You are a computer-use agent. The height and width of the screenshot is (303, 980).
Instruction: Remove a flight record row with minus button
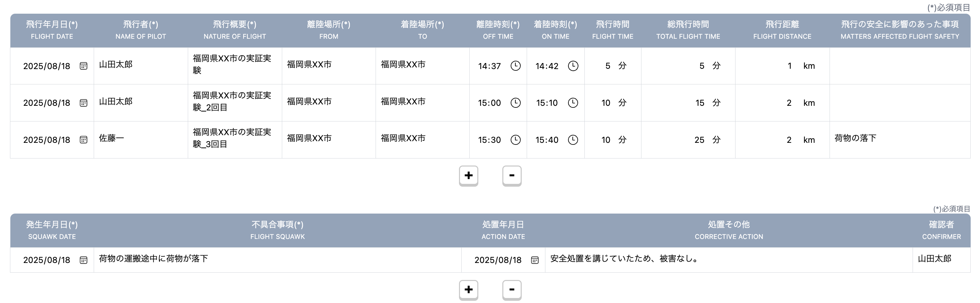pos(512,176)
